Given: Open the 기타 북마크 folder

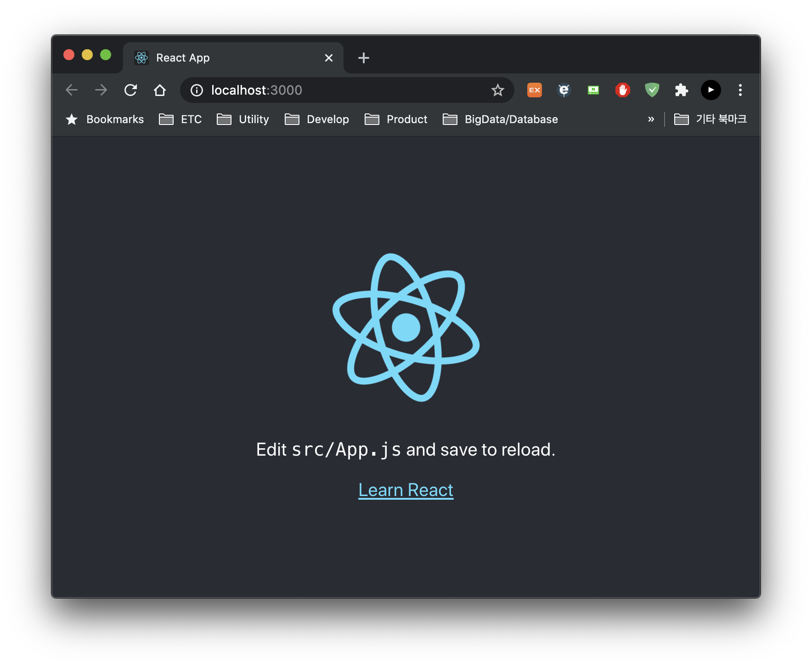Looking at the screenshot, I should click(x=710, y=119).
